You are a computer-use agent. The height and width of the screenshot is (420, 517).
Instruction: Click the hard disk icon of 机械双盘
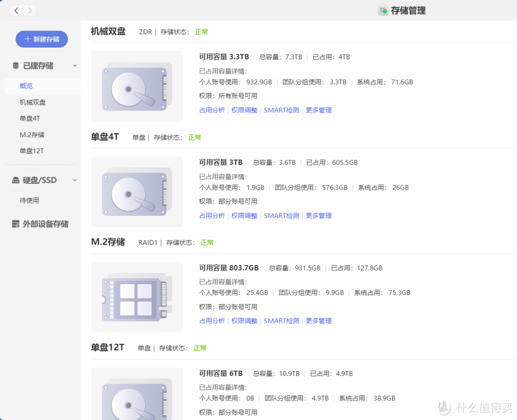pos(136,86)
